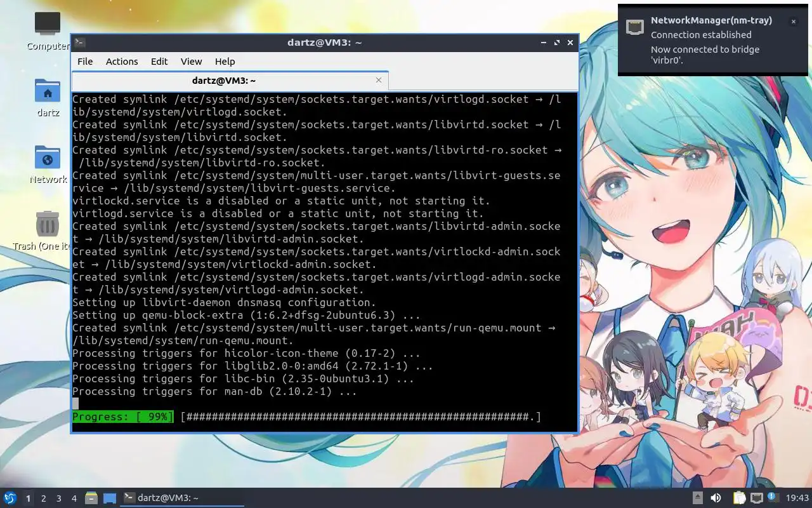Switch to workspace 3 in the taskbar pager
This screenshot has height=508, width=812.
[x=59, y=498]
